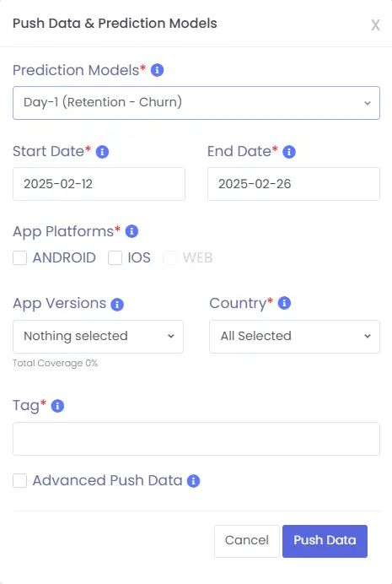The image size is (392, 584).
Task: Open the Country All Selected dropdown
Action: 294,337
